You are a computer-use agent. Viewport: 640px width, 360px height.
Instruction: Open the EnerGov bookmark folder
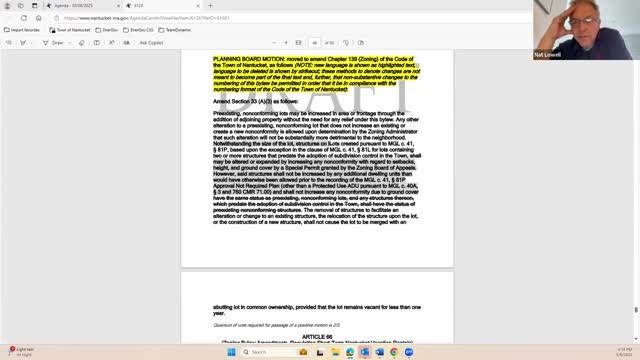(x=107, y=30)
